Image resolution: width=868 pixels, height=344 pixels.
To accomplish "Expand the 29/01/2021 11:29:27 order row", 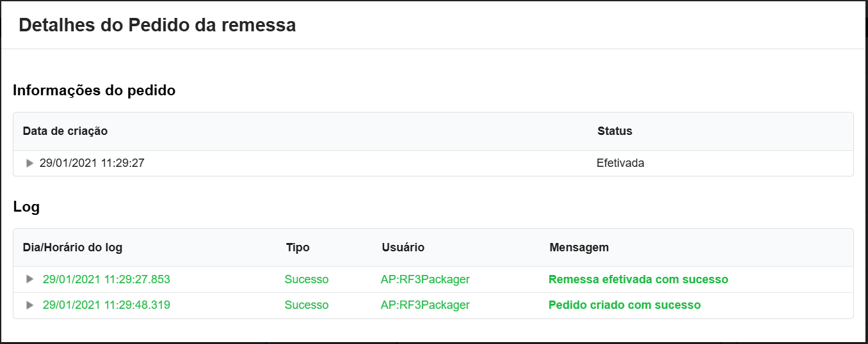I will [x=29, y=163].
